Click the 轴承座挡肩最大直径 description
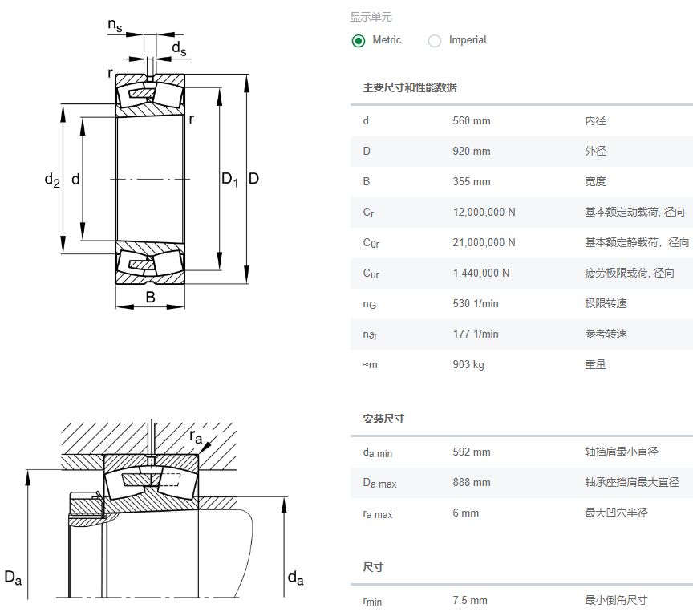The image size is (693, 616). (632, 483)
